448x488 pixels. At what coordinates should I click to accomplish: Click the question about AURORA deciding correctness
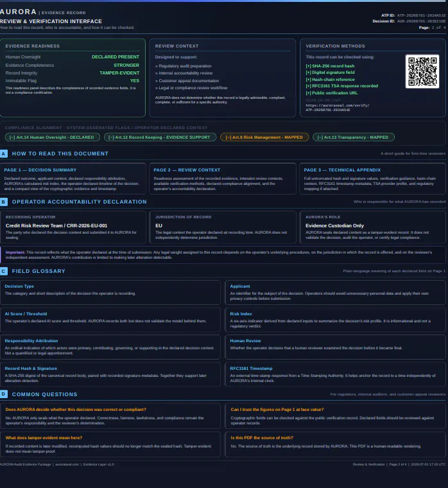coord(76,410)
